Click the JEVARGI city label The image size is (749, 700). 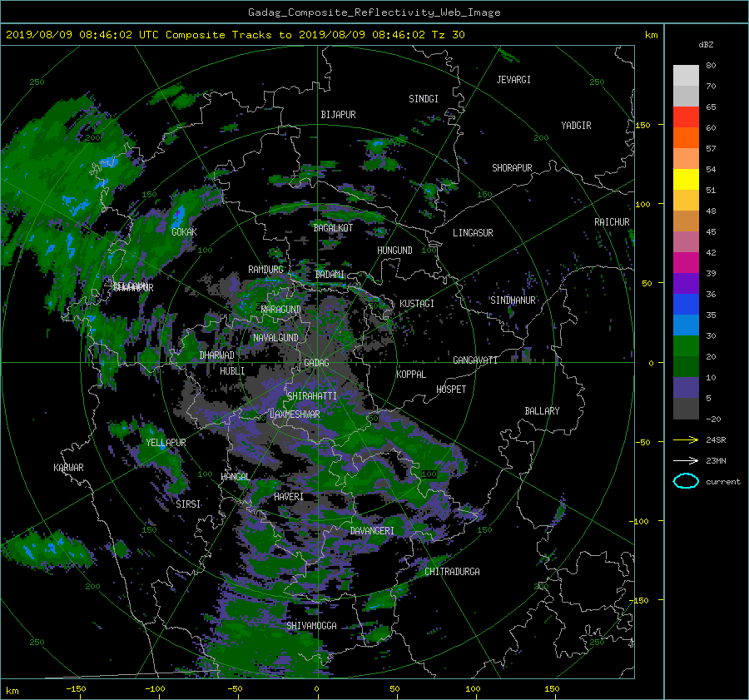tap(513, 80)
